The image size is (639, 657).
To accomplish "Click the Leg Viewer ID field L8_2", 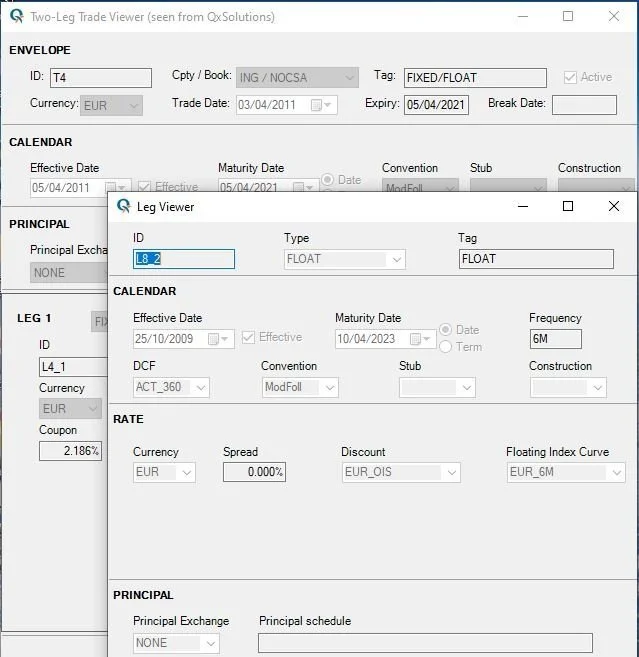I will (184, 259).
